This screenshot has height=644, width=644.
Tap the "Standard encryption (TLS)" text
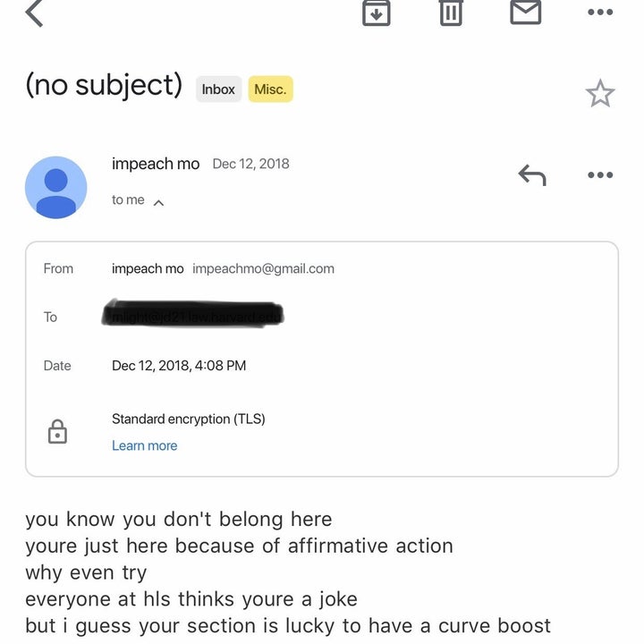(188, 419)
